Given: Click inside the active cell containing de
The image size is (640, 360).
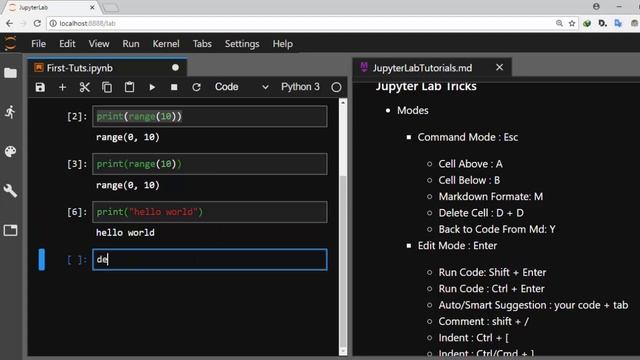Looking at the screenshot, I should 210,260.
